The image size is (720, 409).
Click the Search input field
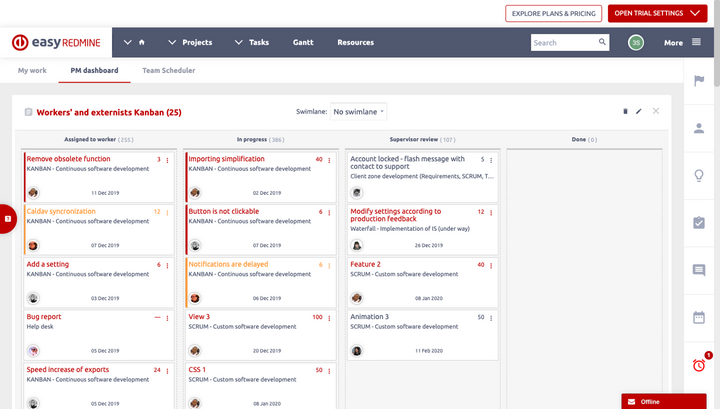(562, 43)
